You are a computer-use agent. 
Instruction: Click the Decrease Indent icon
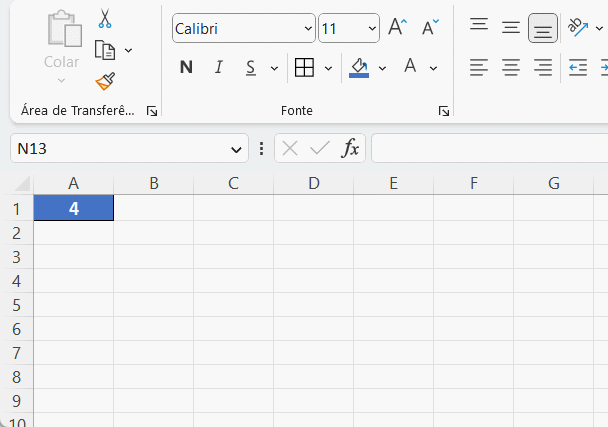point(577,68)
